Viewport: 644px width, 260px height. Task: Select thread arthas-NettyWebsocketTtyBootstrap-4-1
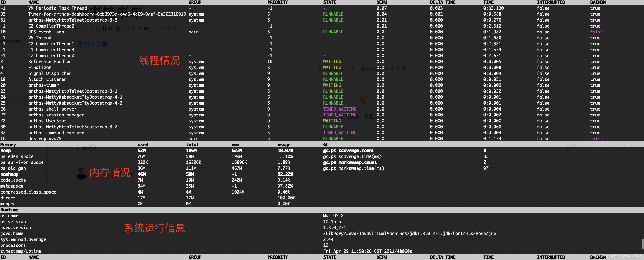pos(75,97)
